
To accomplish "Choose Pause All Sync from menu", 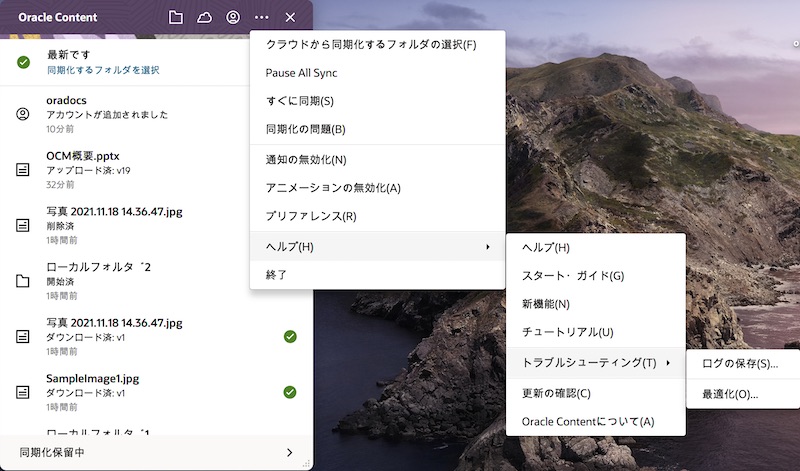I will 378,73.
